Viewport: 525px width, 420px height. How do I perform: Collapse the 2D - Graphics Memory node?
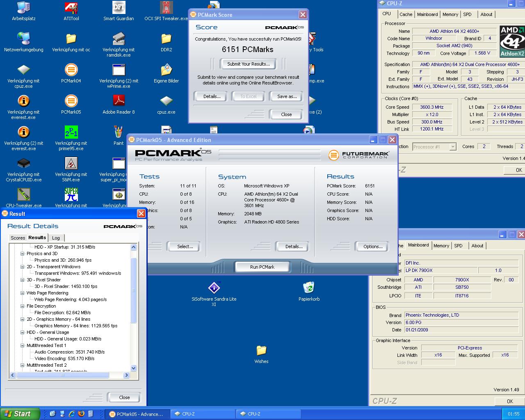(23, 319)
